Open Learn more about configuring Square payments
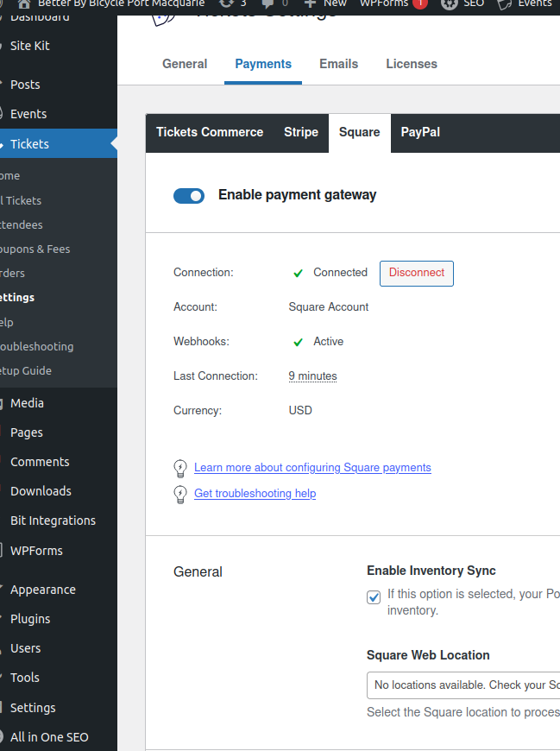 [312, 468]
